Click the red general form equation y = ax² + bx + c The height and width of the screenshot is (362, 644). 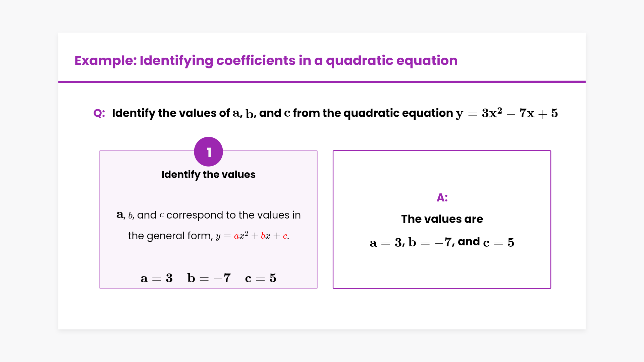(252, 236)
